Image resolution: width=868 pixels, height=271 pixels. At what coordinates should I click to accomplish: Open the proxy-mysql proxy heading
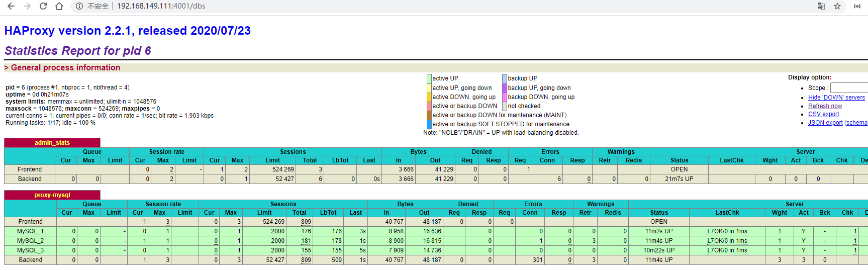(x=52, y=195)
